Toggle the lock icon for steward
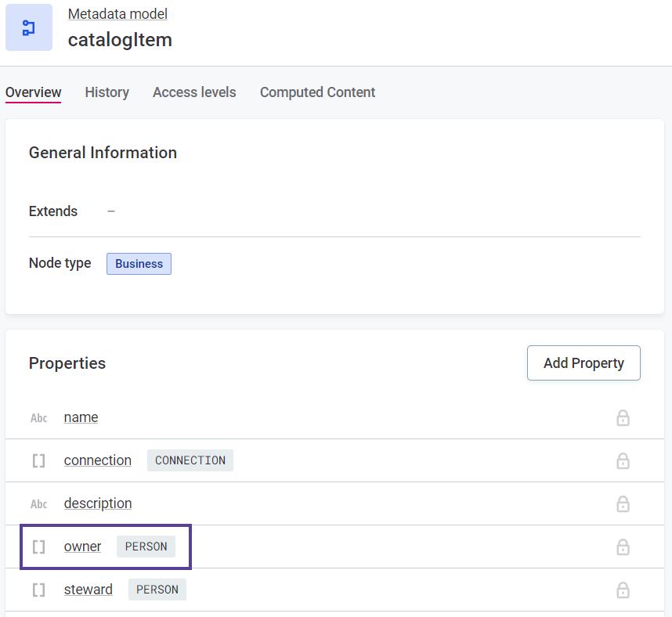Image resolution: width=672 pixels, height=617 pixels. 623,590
